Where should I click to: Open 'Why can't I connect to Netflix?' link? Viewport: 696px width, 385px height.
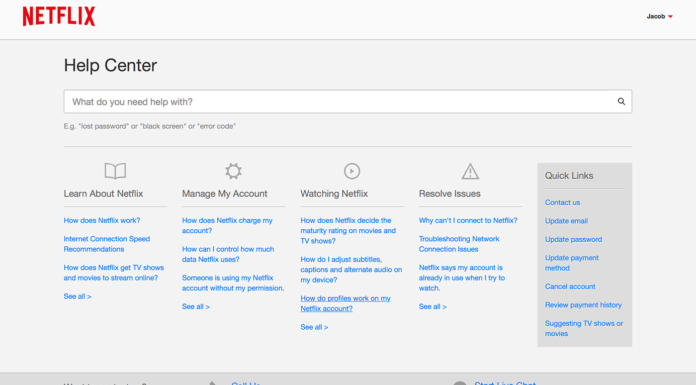(x=468, y=220)
